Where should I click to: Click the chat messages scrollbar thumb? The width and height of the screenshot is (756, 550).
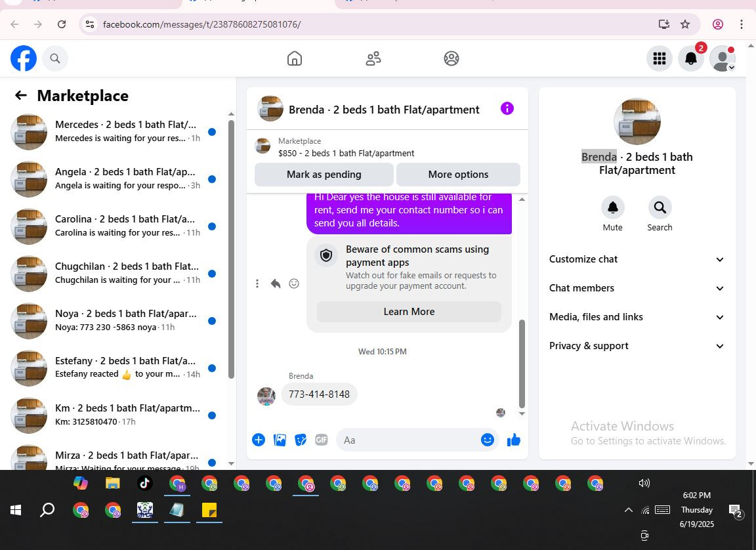[x=522, y=364]
